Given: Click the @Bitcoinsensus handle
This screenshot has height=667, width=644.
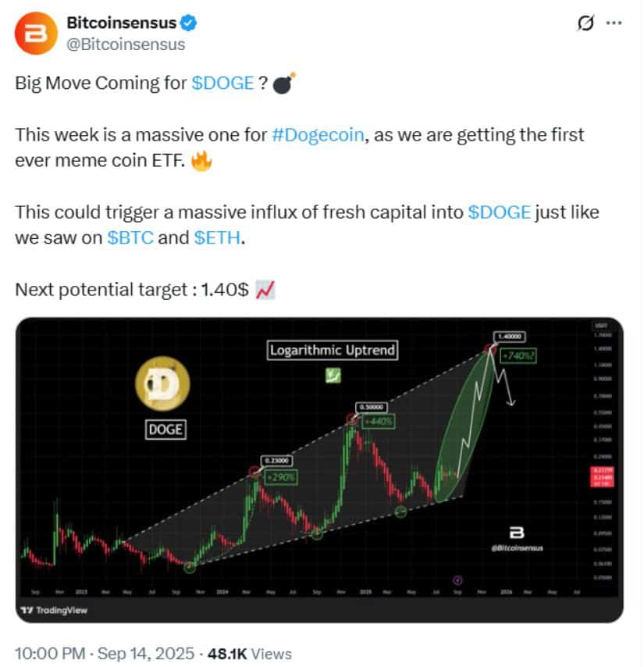Looking at the screenshot, I should 126,45.
